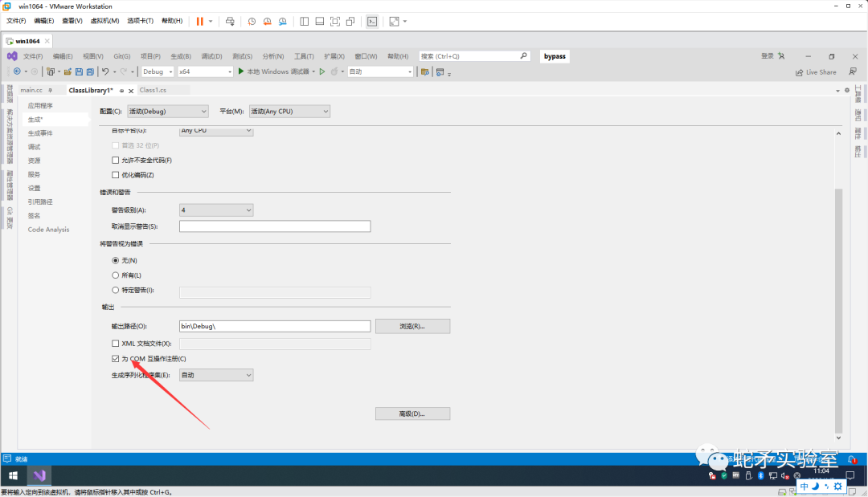Click the Bluetooth tray icon
Image resolution: width=868 pixels, height=497 pixels.
(x=760, y=475)
